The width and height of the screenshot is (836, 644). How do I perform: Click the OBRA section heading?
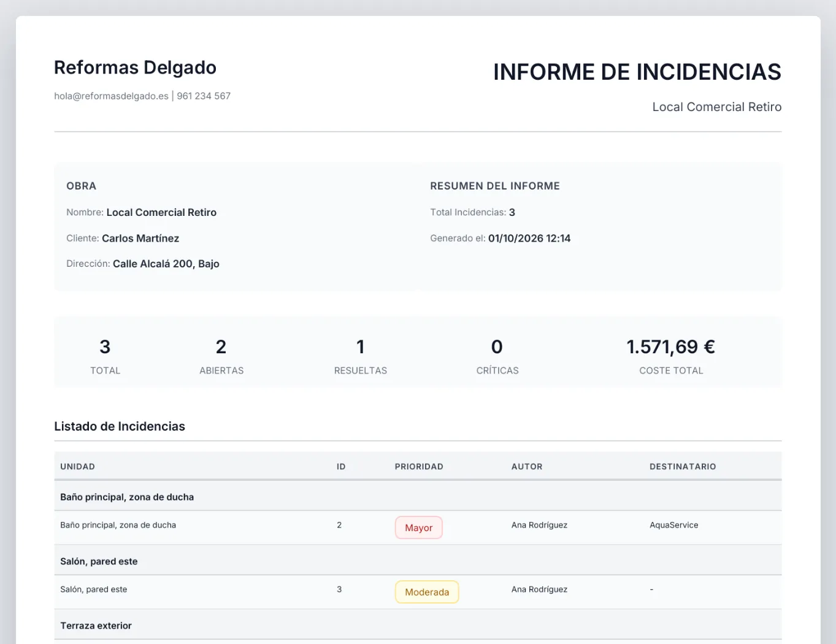point(82,186)
